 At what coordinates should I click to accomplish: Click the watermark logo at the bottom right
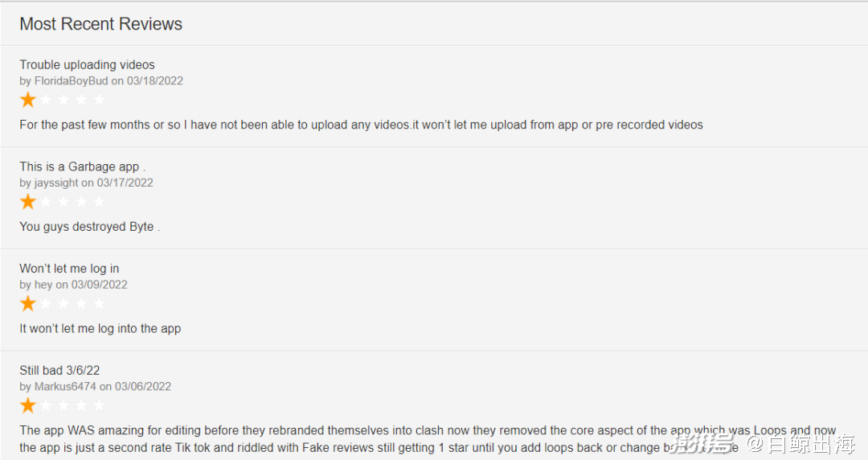761,445
